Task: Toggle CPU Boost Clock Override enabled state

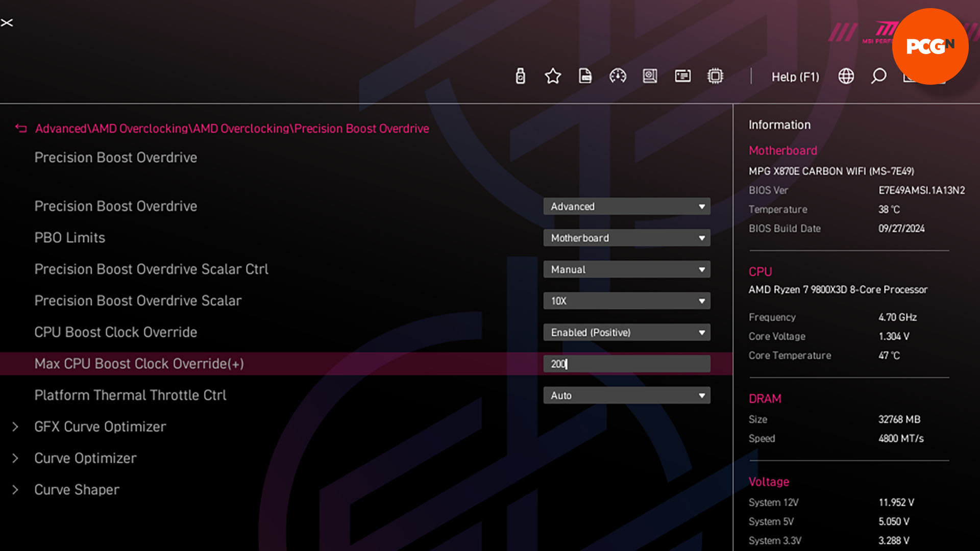Action: (627, 332)
